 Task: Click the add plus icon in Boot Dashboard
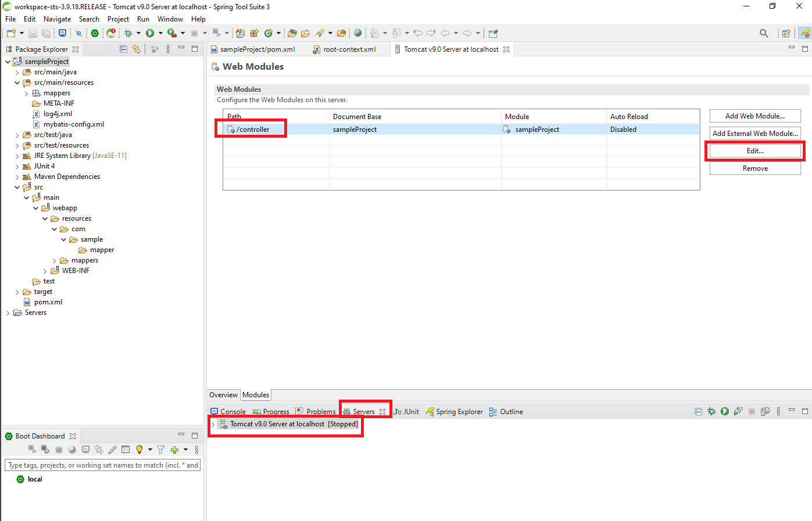(x=174, y=450)
